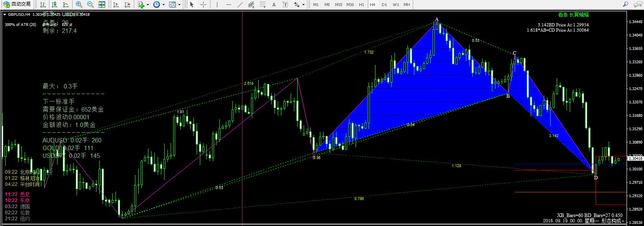Toggle the 自动交易 AutoTrading button

pyautogui.click(x=17, y=4)
